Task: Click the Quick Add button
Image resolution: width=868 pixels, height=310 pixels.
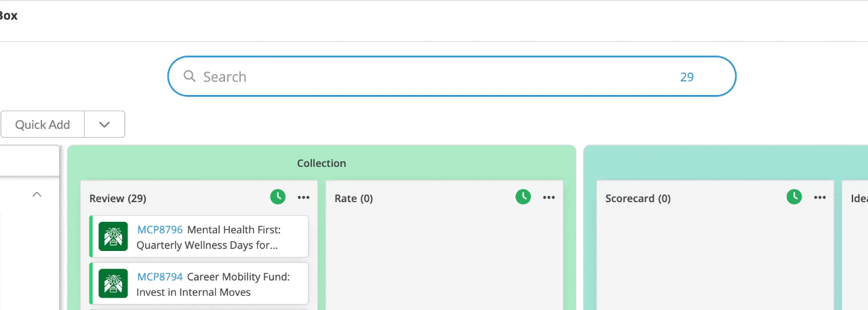Action: pos(43,124)
